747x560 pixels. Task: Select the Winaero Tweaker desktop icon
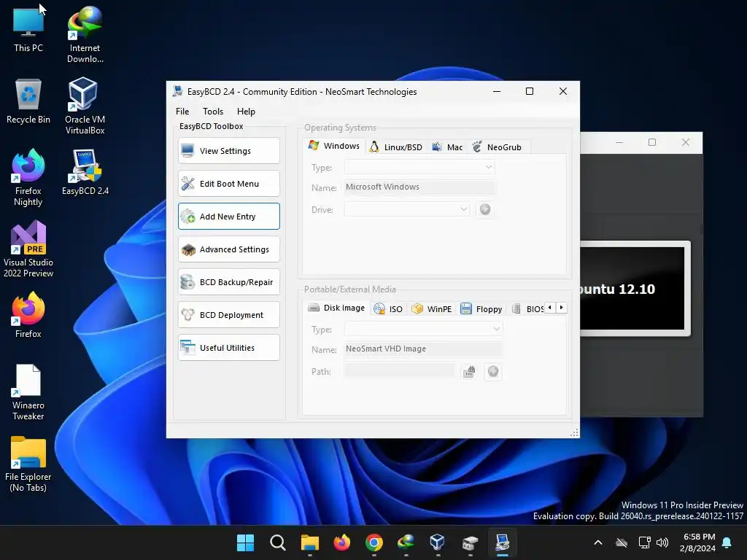point(28,392)
